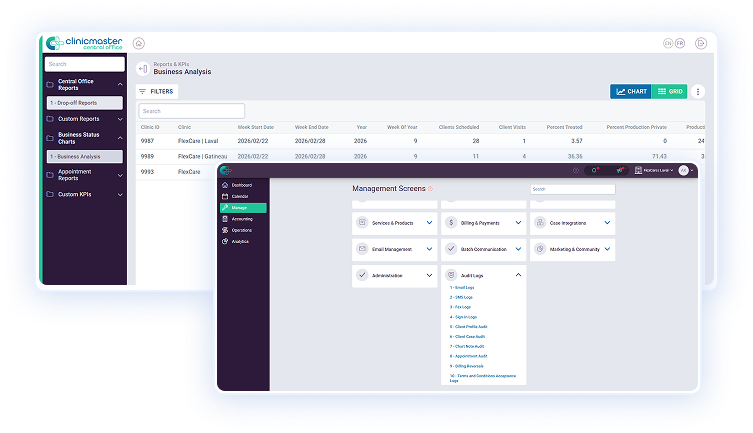
Task: Open Dashboard in the dark sidebar
Action: tap(241, 186)
